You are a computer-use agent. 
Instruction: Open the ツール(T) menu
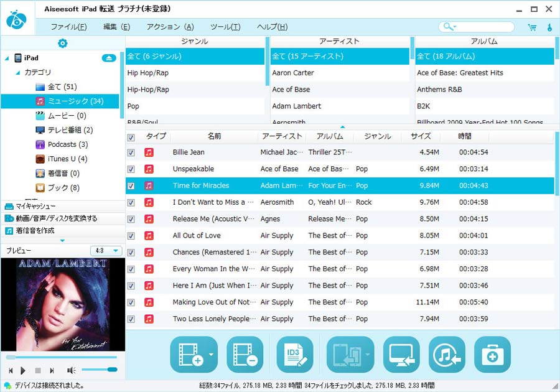[x=225, y=27]
